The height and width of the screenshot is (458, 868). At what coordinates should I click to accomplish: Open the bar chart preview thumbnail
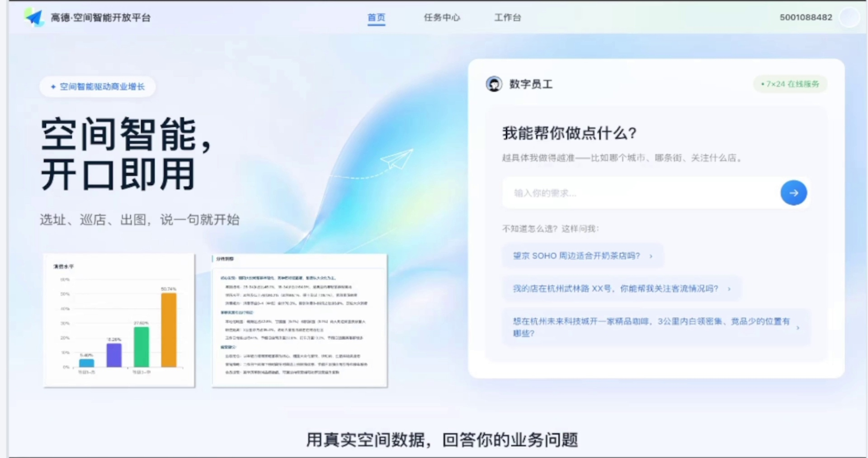[119, 320]
